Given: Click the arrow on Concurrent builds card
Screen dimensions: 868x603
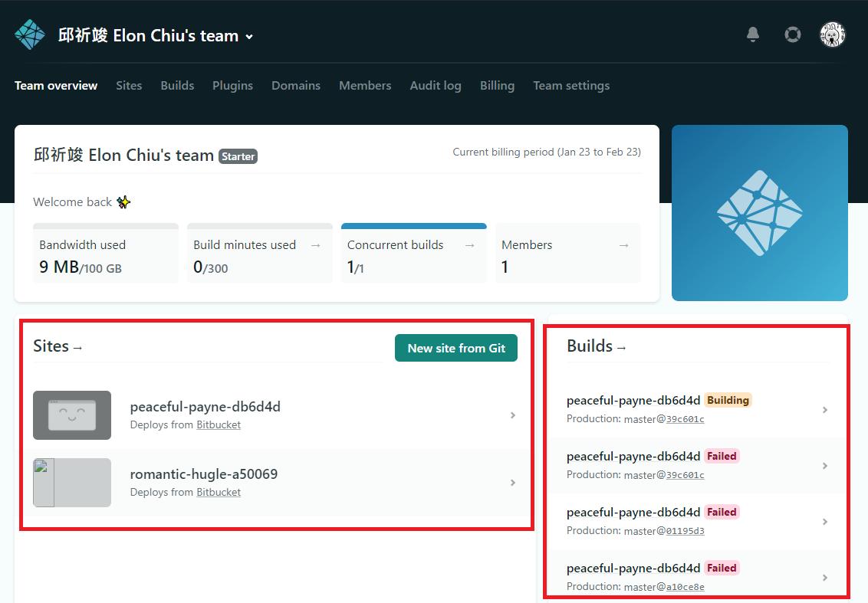Looking at the screenshot, I should (x=470, y=245).
